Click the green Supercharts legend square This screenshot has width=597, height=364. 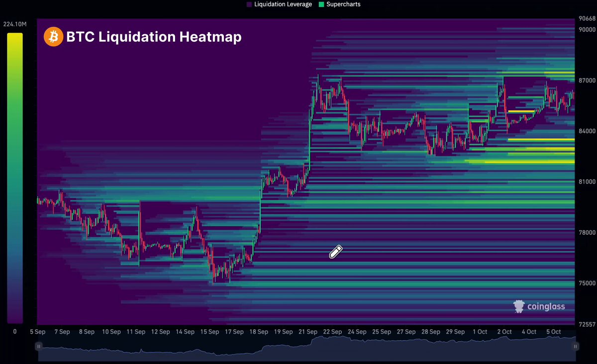click(321, 4)
